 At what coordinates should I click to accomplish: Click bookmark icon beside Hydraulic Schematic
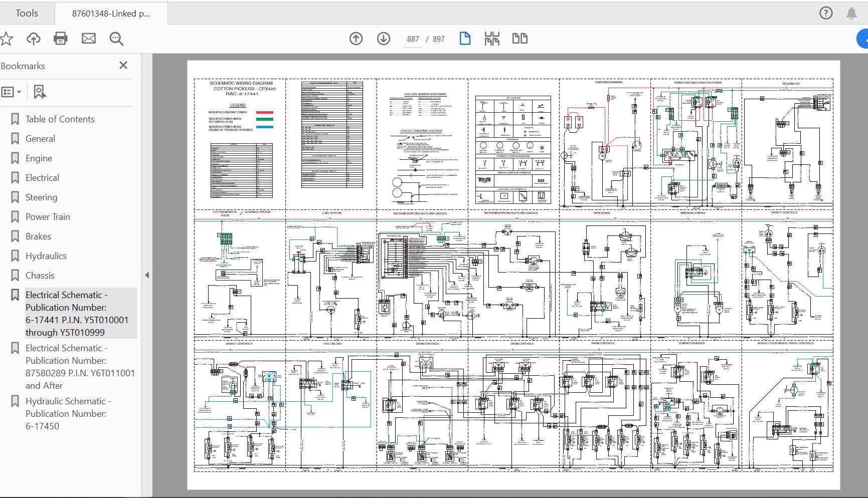pyautogui.click(x=15, y=401)
